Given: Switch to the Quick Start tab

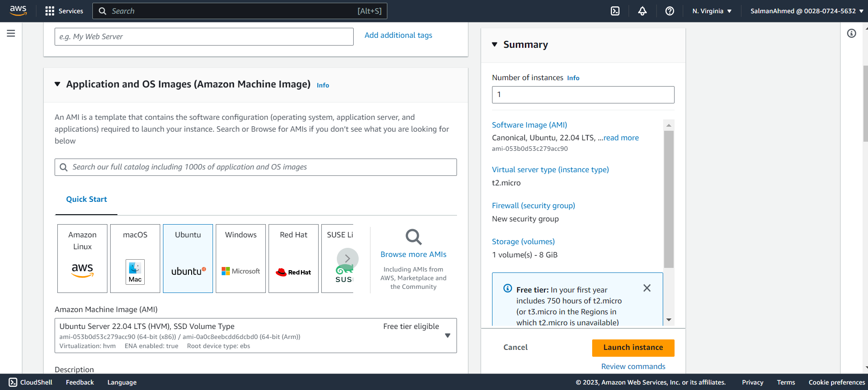Looking at the screenshot, I should coord(86,199).
